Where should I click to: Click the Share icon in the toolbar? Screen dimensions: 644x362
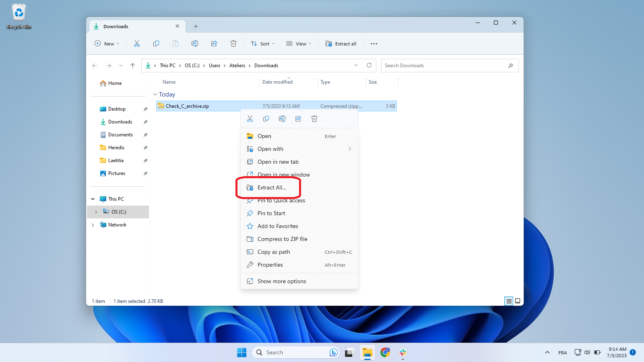click(214, 44)
